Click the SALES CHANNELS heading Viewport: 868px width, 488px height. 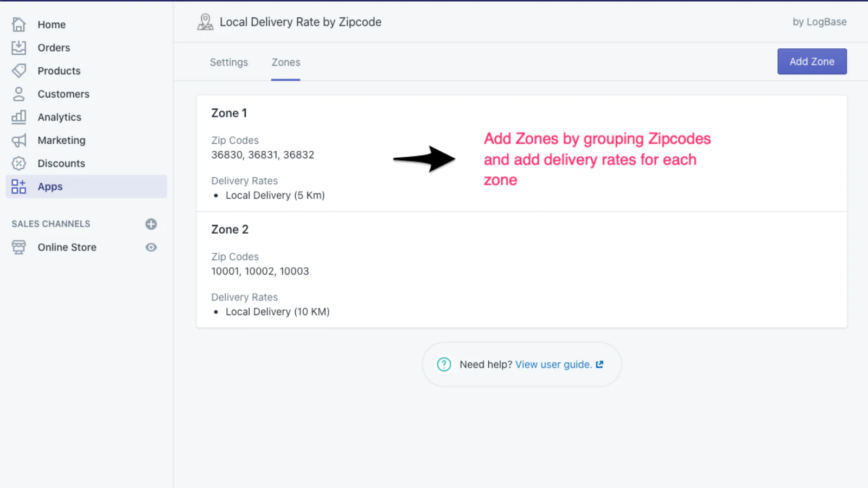51,224
